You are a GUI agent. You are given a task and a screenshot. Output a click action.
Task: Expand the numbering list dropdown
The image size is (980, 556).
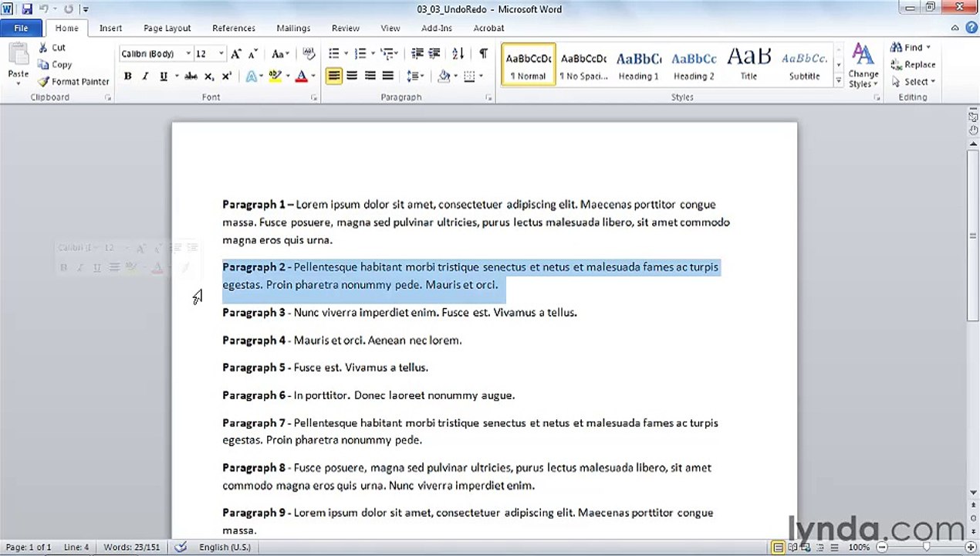pyautogui.click(x=373, y=53)
